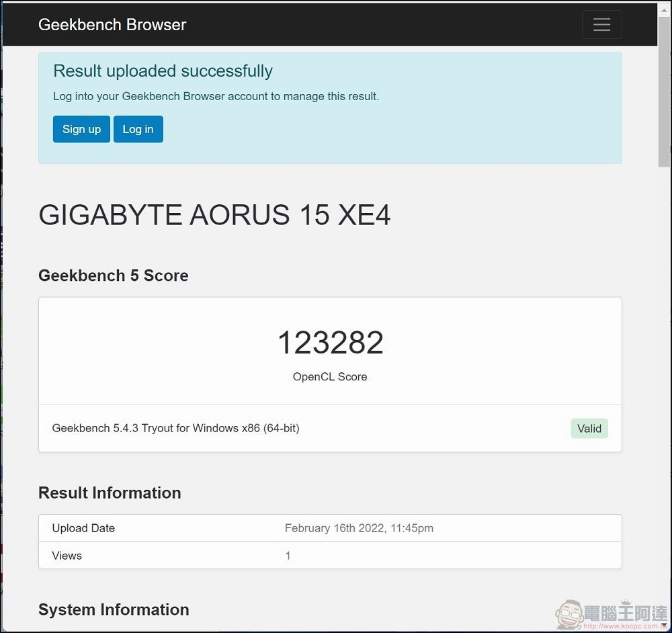Open the GIGABYTE AORUS 15 XE4 heading link
Screen dimensions: 672x633
215,215
